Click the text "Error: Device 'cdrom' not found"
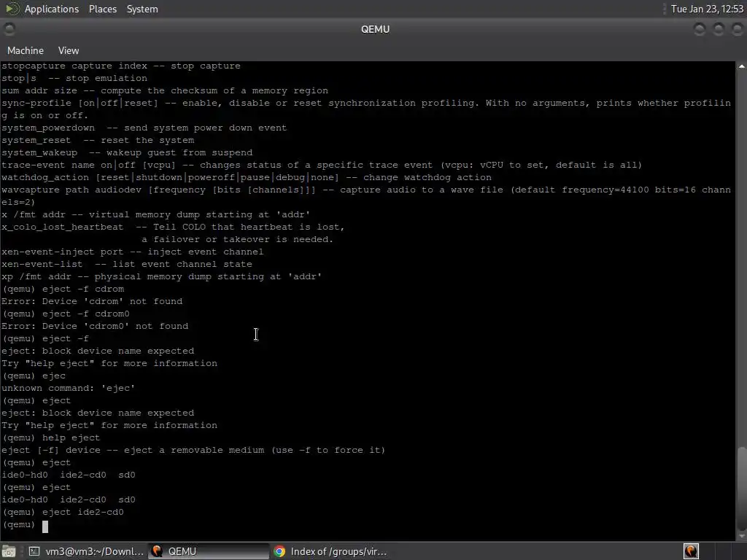This screenshot has height=560, width=747. pos(92,301)
